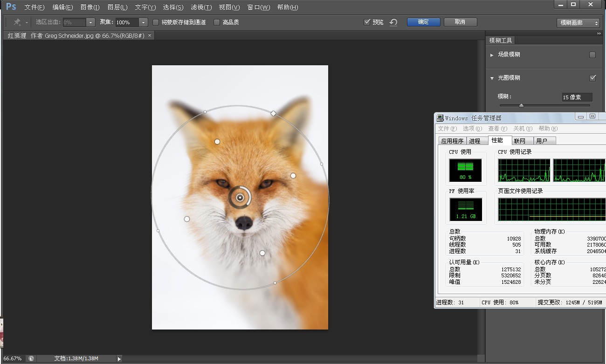Toggle the 预览 checkbox
This screenshot has height=364, width=606.
367,22
